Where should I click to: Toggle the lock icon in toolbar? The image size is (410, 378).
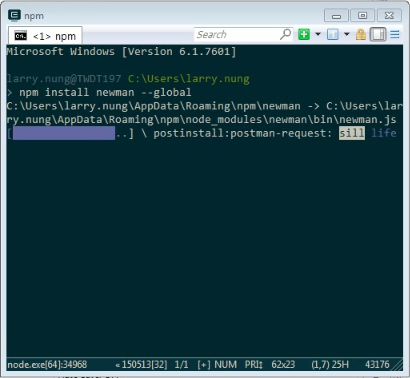[x=361, y=34]
